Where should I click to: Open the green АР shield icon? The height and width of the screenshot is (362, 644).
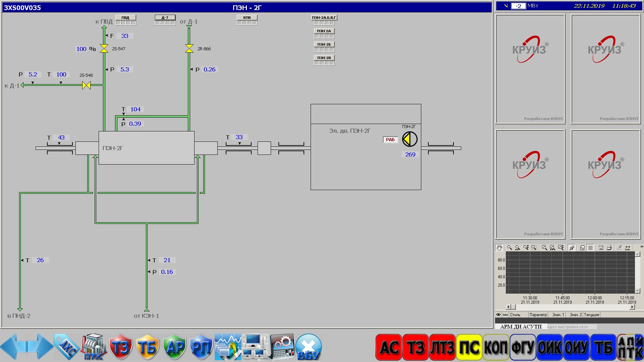[x=174, y=347]
